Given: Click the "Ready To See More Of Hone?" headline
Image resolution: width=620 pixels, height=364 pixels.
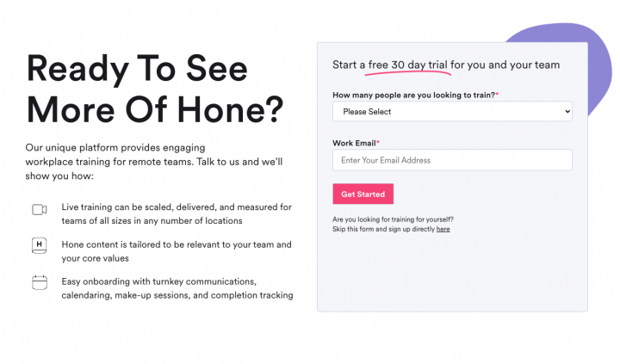Looking at the screenshot, I should 155,89.
